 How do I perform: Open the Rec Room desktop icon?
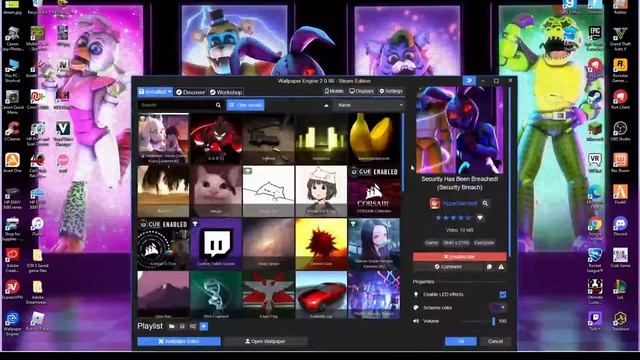pos(620,163)
